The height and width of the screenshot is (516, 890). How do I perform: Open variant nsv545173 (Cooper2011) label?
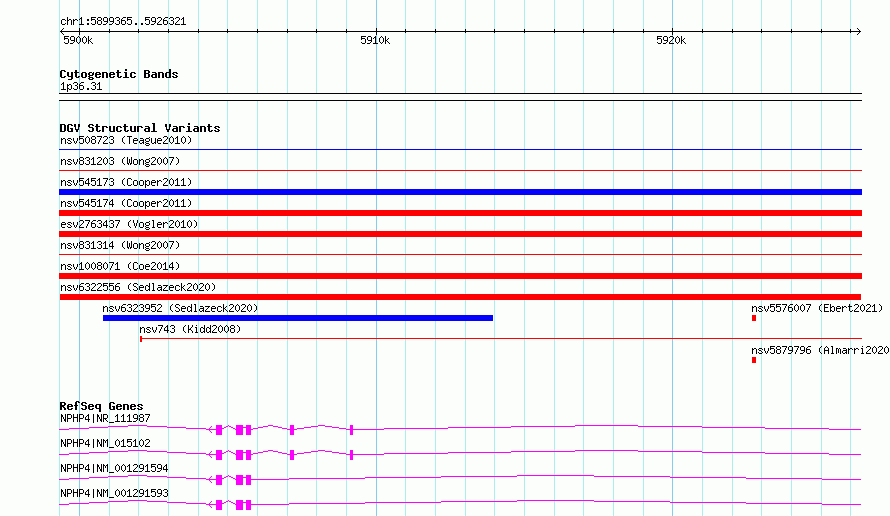point(126,182)
